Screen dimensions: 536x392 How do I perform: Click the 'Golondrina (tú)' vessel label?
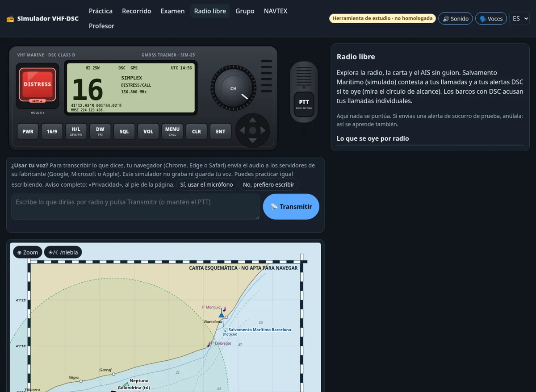tap(134, 388)
